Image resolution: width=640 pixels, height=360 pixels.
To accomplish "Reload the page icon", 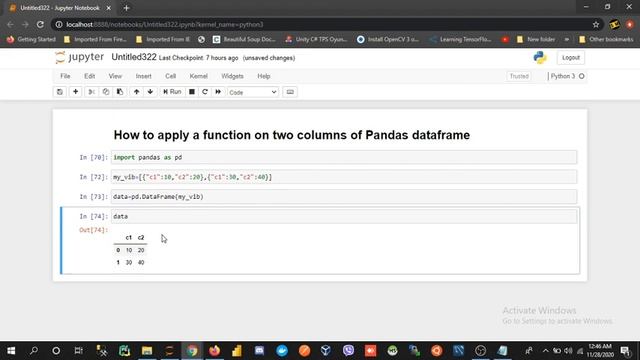I will [40, 24].
